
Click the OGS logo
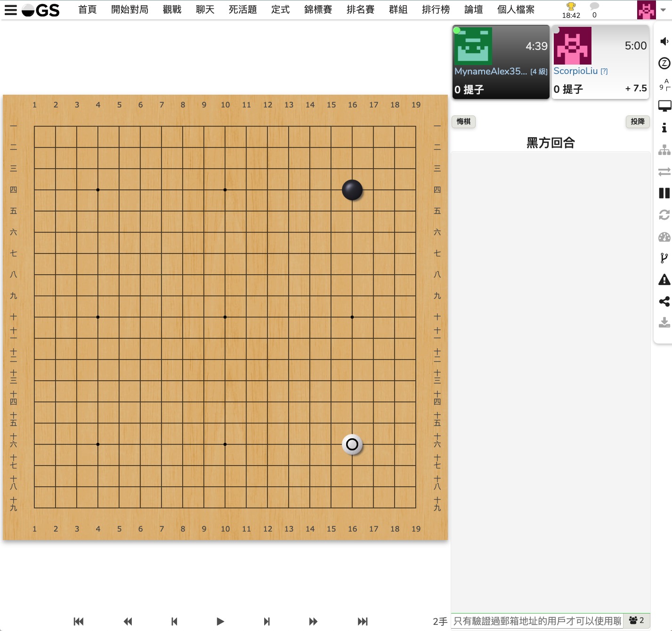point(40,10)
